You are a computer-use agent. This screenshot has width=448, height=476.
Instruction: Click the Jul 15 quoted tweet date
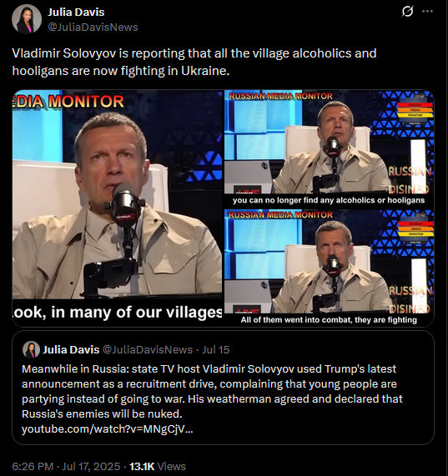coord(215,350)
